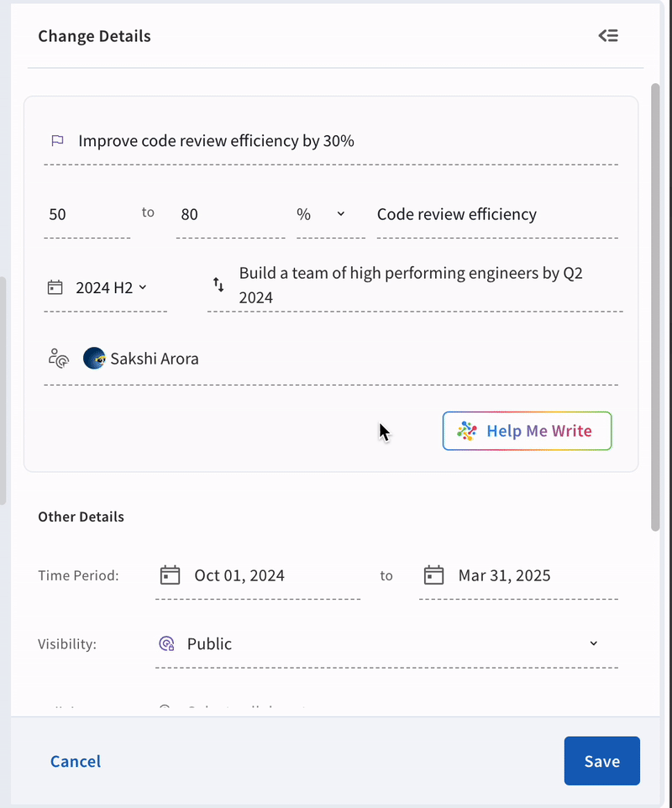Click the owner assignment icon
This screenshot has height=808, width=672.
tap(58, 359)
